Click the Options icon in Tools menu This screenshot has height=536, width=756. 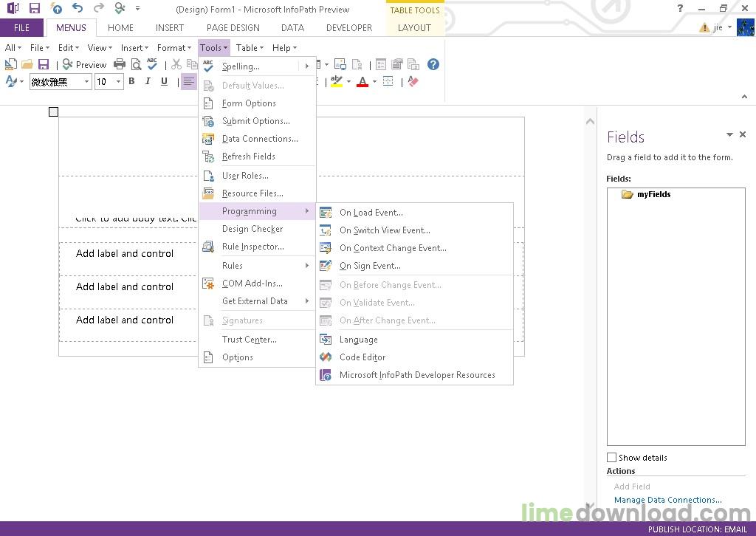[208, 357]
